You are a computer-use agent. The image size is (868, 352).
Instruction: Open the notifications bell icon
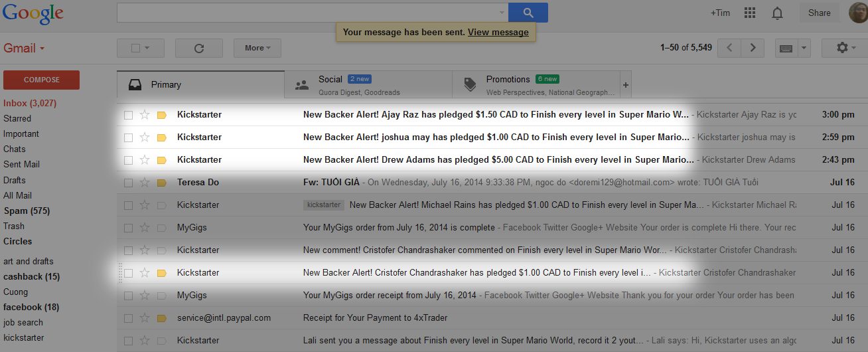(x=777, y=13)
